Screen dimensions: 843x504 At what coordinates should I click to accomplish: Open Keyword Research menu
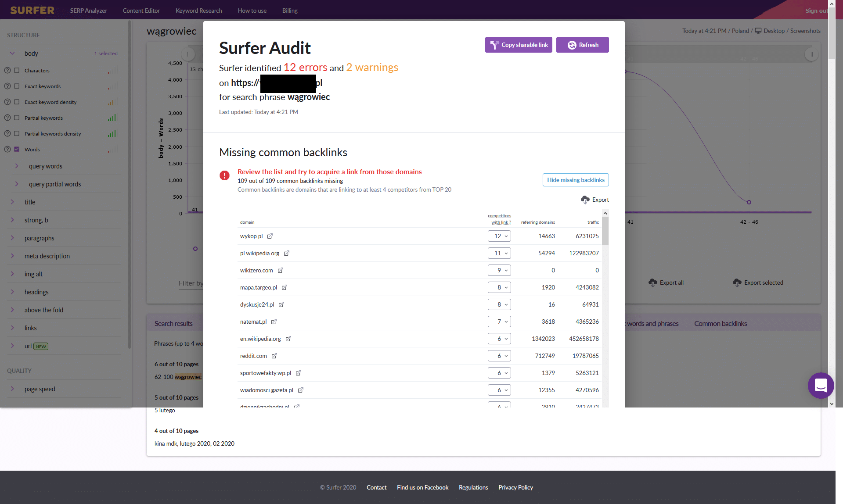tap(198, 11)
